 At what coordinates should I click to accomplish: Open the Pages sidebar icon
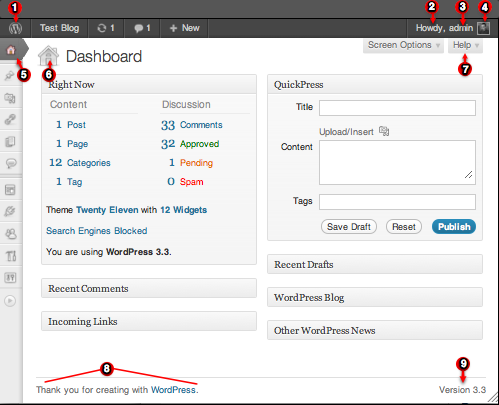tap(10, 142)
